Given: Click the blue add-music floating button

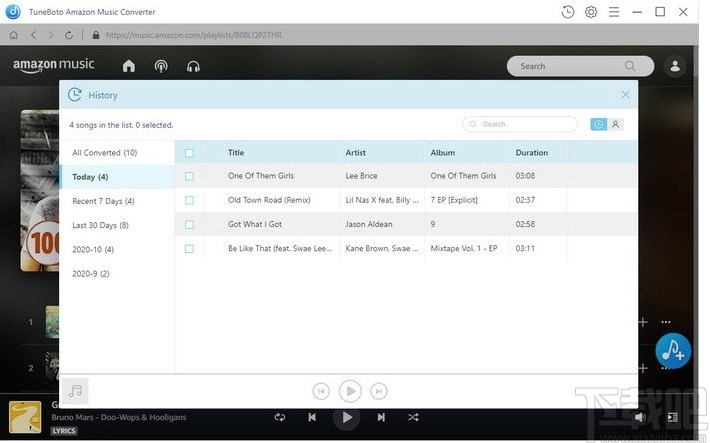Looking at the screenshot, I should 673,351.
